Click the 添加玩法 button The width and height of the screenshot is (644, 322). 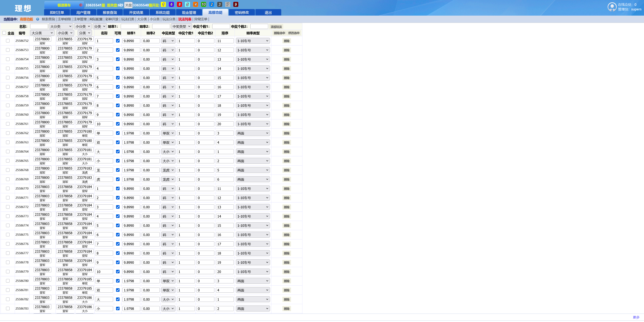coord(276,27)
